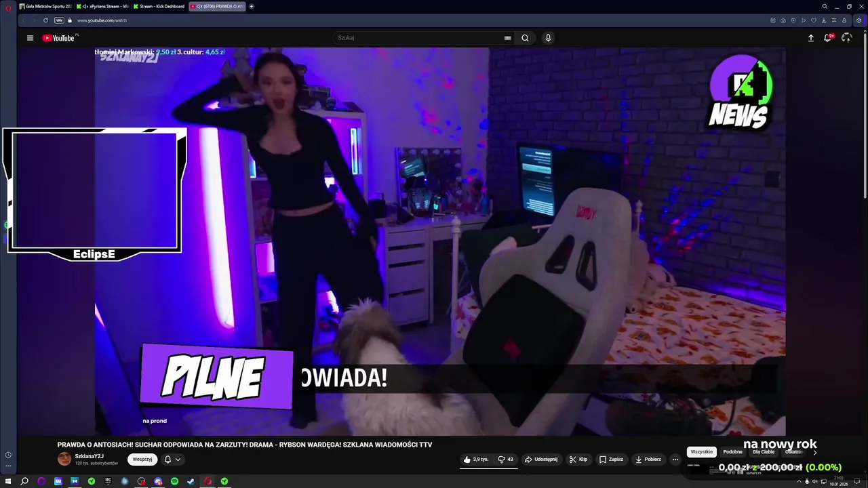The width and height of the screenshot is (868, 488).
Task: Click the video player to pause
Action: tap(440, 241)
